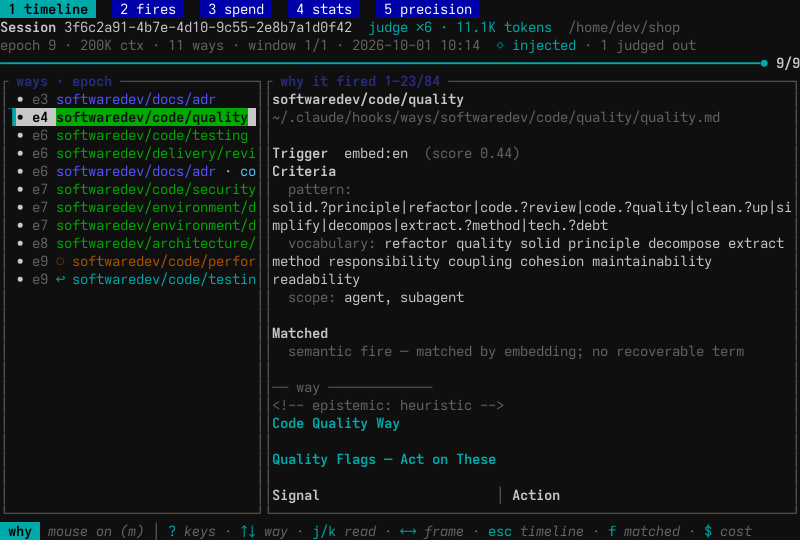The height and width of the screenshot is (540, 800).
Task: Toggle mouse on (m) in the status bar
Action: [x=95, y=531]
